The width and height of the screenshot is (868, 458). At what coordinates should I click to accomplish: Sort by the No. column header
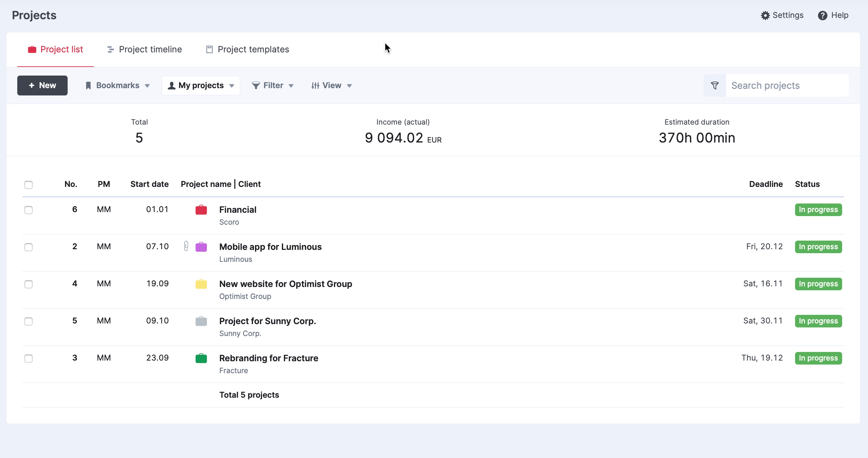click(x=71, y=184)
